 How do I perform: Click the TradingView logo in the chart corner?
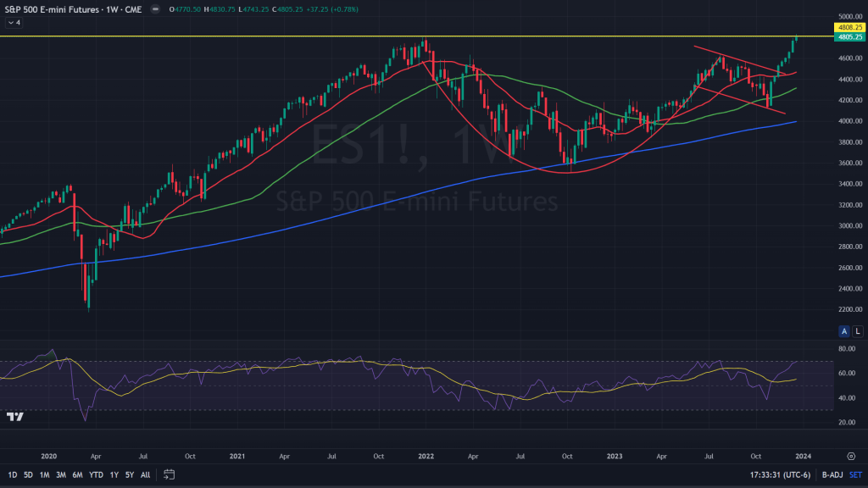pos(14,416)
